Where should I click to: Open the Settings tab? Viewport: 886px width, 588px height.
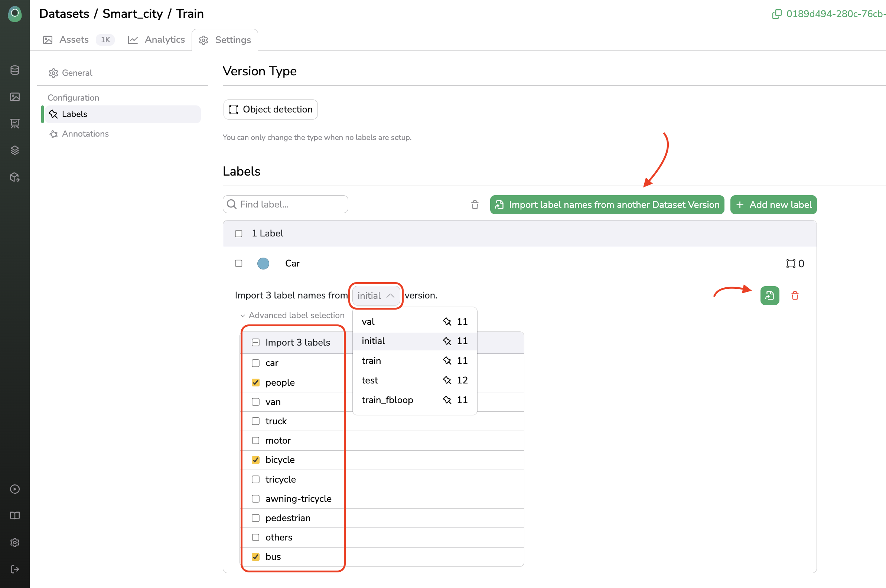[225, 40]
